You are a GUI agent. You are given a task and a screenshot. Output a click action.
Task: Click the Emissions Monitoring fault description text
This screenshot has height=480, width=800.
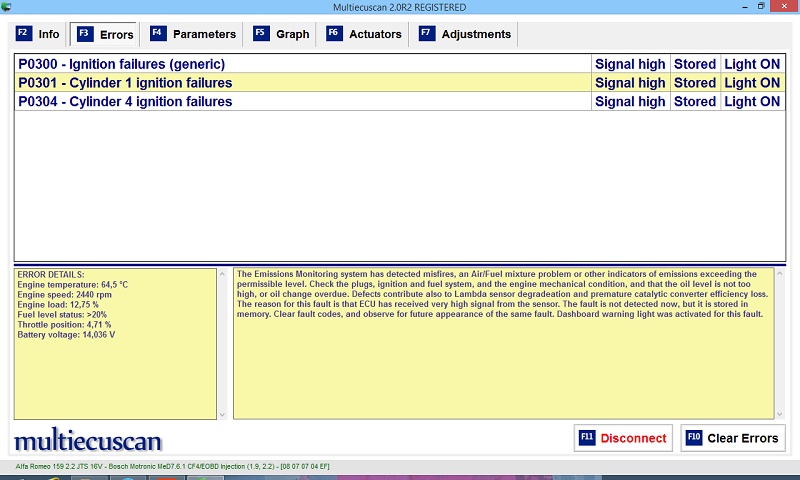pos(502,294)
